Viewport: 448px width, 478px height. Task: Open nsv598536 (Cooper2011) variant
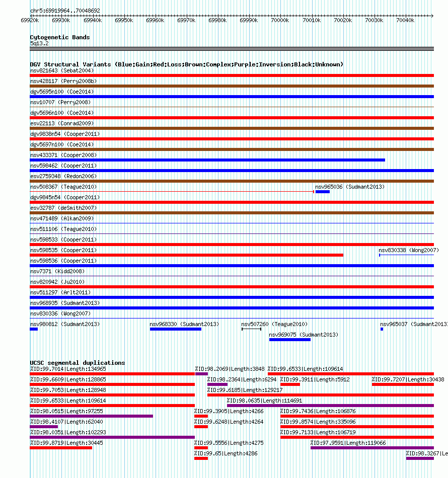coord(63,261)
